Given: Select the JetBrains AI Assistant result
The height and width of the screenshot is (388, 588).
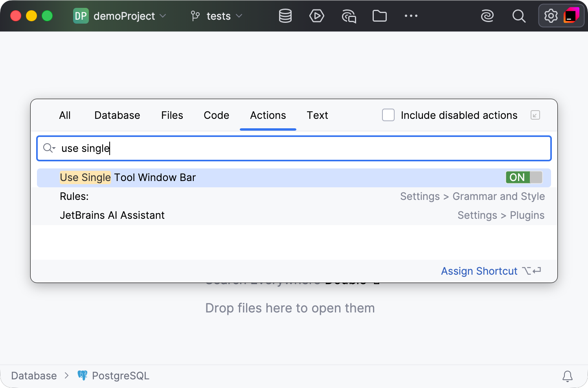Looking at the screenshot, I should click(294, 215).
